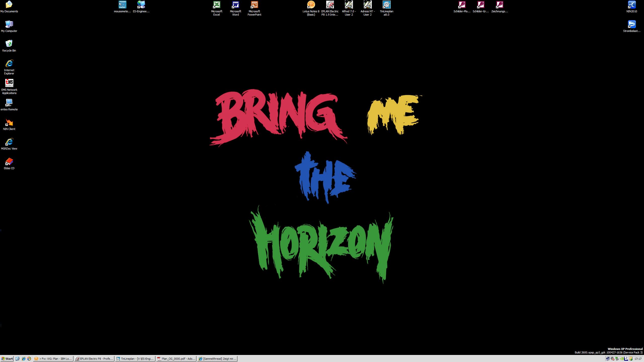Viewport: 644px width, 362px height.
Task: Click the Start button
Action: pyautogui.click(x=7, y=359)
